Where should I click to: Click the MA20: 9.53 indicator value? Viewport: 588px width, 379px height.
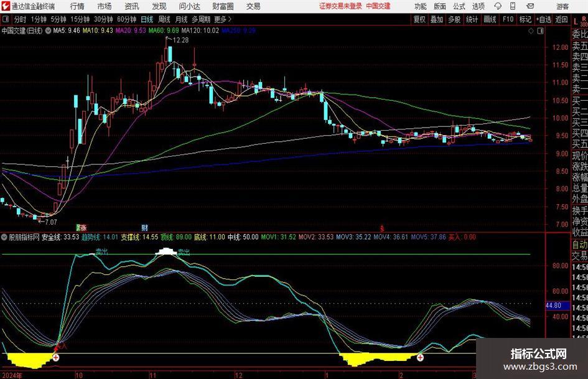(131, 30)
